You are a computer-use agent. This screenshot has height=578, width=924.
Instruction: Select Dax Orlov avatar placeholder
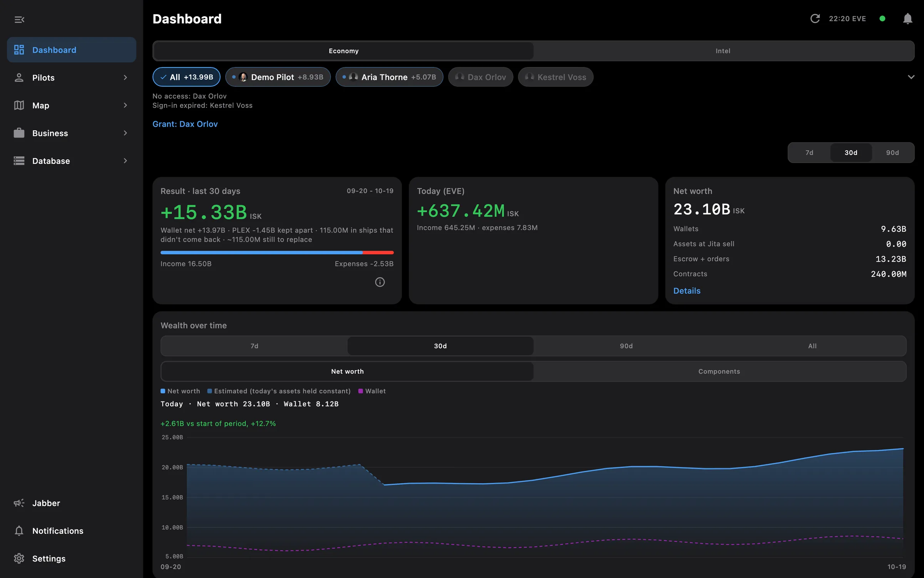(x=460, y=77)
